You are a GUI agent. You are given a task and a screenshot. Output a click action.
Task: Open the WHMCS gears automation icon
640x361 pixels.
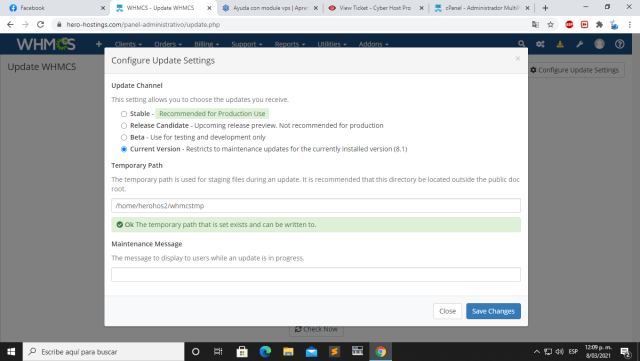click(x=540, y=44)
